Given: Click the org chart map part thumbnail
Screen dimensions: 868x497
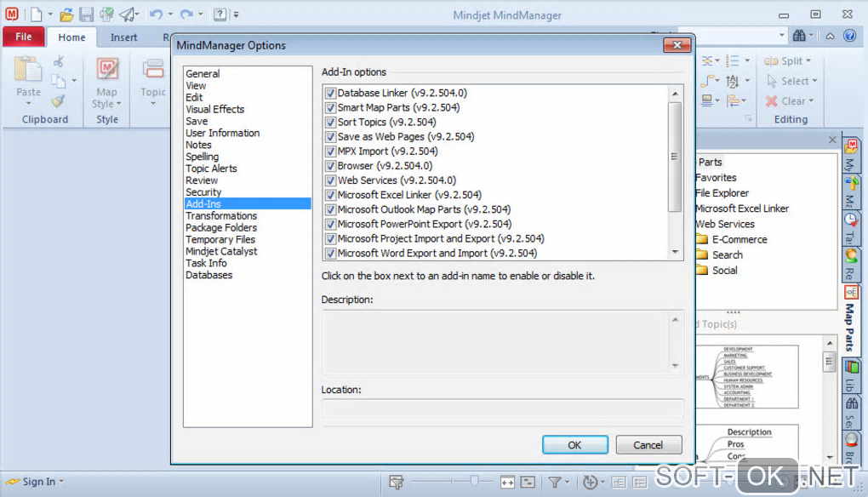Looking at the screenshot, I should 747,377.
